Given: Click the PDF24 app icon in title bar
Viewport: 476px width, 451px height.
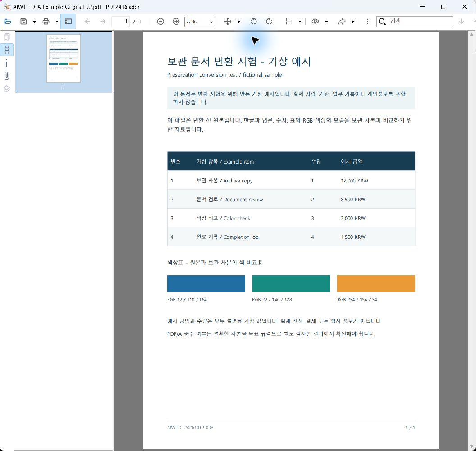Looking at the screenshot, I should 7,7.
